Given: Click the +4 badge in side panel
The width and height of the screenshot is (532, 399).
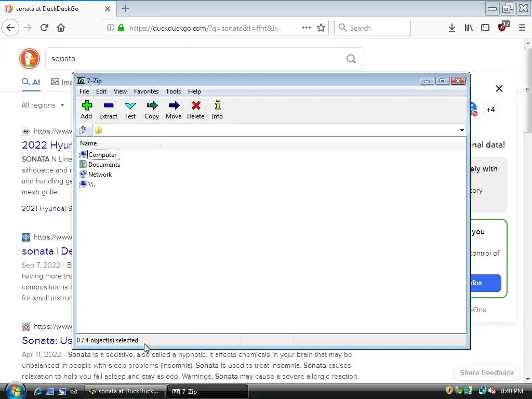Looking at the screenshot, I should pos(490,110).
